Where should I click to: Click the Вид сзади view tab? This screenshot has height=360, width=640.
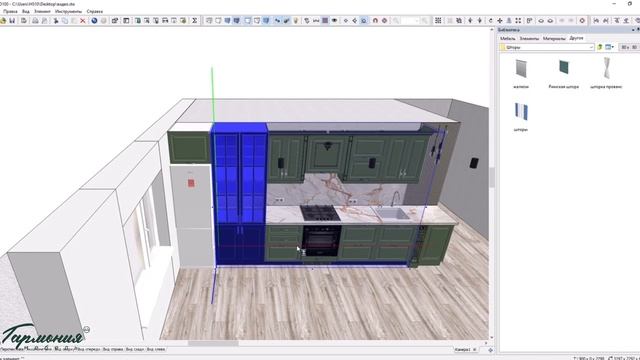pyautogui.click(x=135, y=349)
